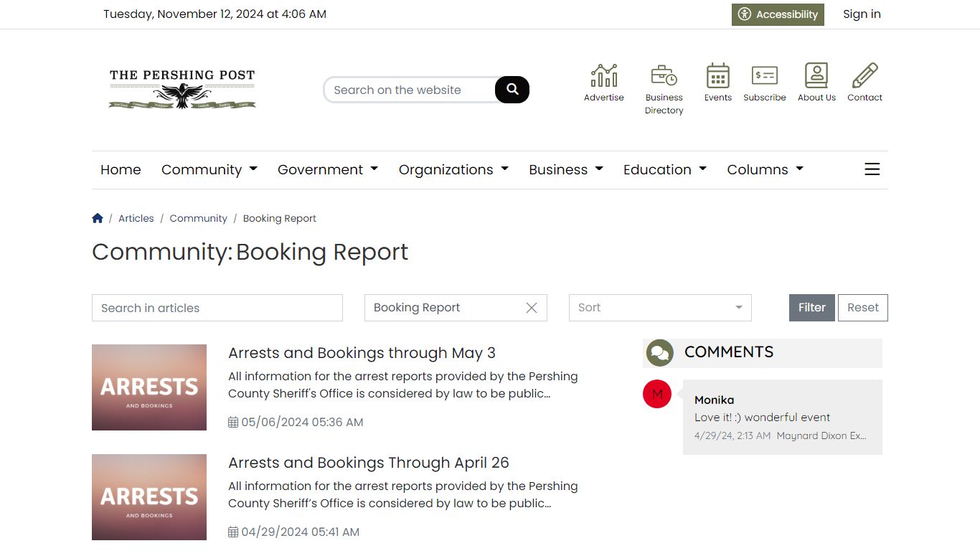The width and height of the screenshot is (980, 551).
Task: Apply the Filter button
Action: pyautogui.click(x=812, y=308)
